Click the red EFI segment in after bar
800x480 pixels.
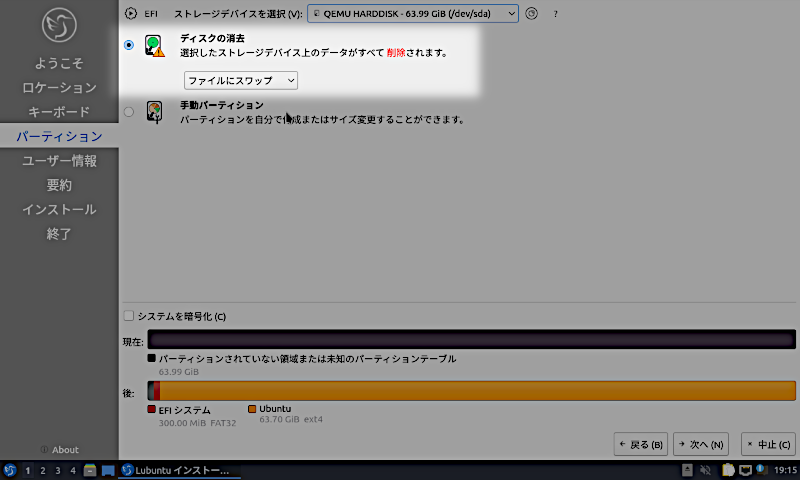tap(157, 391)
